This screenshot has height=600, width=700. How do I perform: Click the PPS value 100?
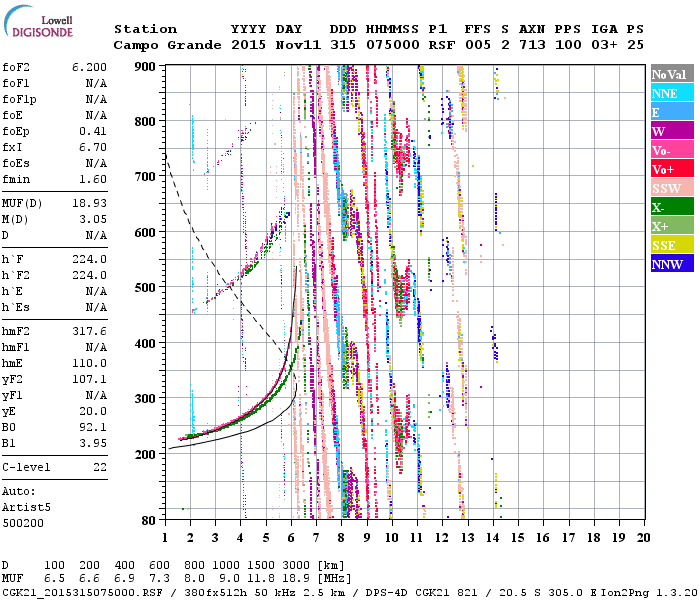(x=568, y=45)
